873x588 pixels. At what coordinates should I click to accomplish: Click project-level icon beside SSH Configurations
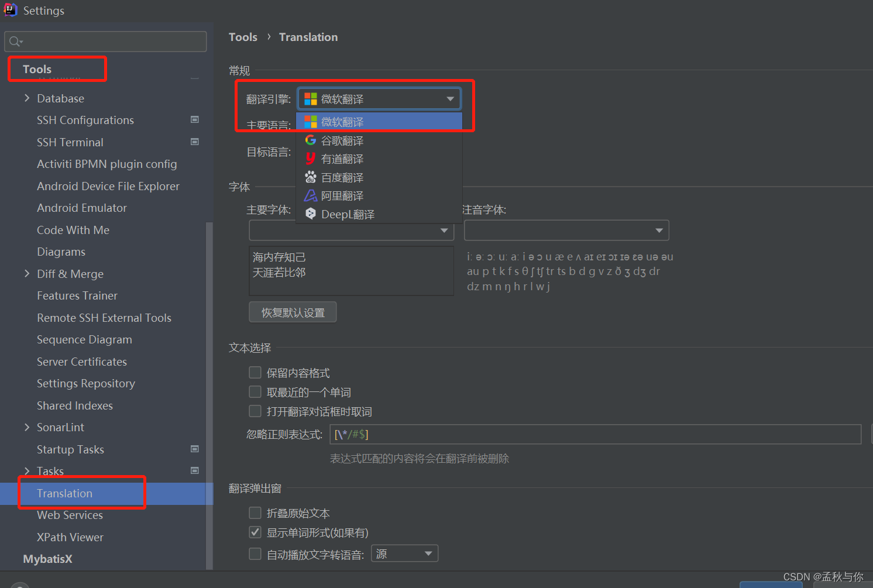click(195, 120)
